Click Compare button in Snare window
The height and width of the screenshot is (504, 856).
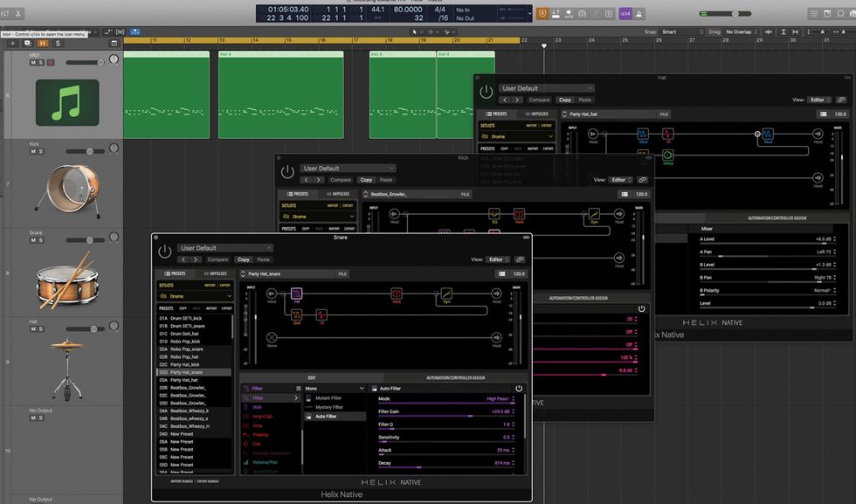tap(217, 259)
